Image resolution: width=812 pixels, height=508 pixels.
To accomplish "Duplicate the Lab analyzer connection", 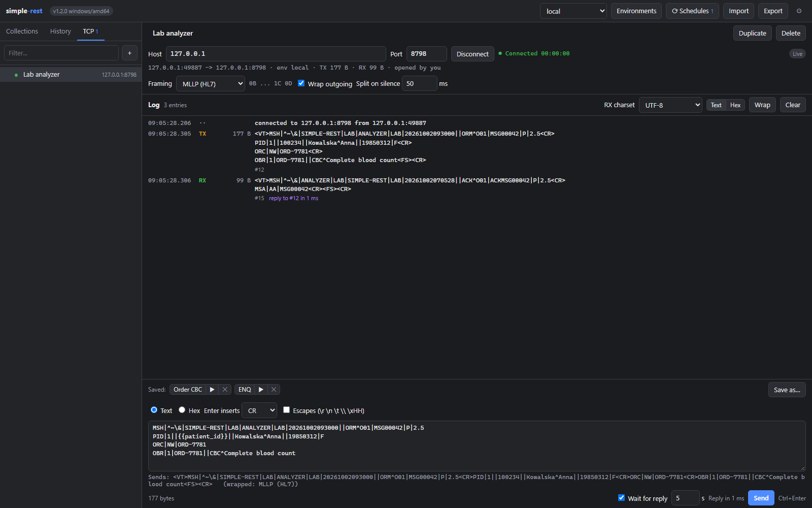I will coord(752,33).
